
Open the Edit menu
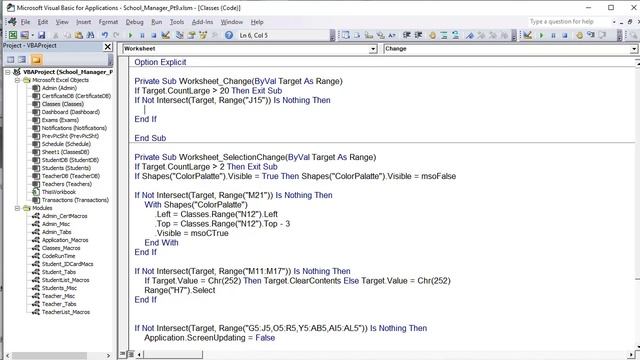point(42,22)
